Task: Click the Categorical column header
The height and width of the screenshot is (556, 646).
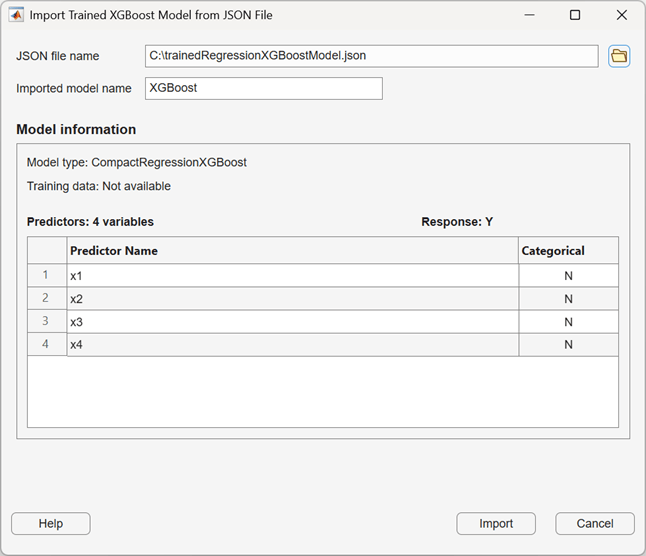Action: pyautogui.click(x=569, y=250)
